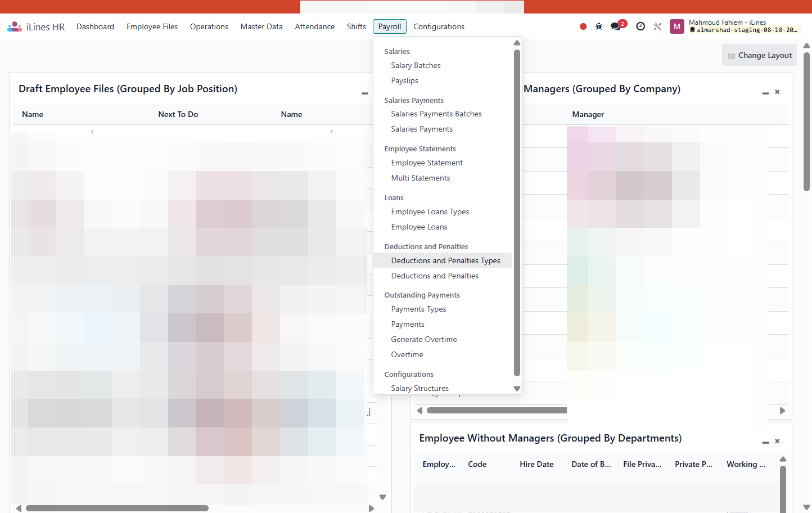Minimize Employee Without Managers panel
Image resolution: width=812 pixels, height=513 pixels.
click(x=765, y=442)
